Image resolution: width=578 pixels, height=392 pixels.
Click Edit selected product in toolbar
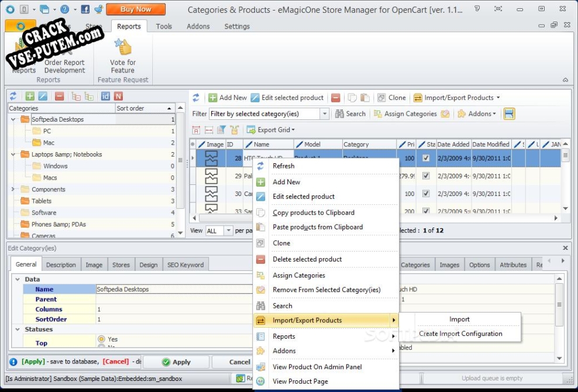[287, 98]
